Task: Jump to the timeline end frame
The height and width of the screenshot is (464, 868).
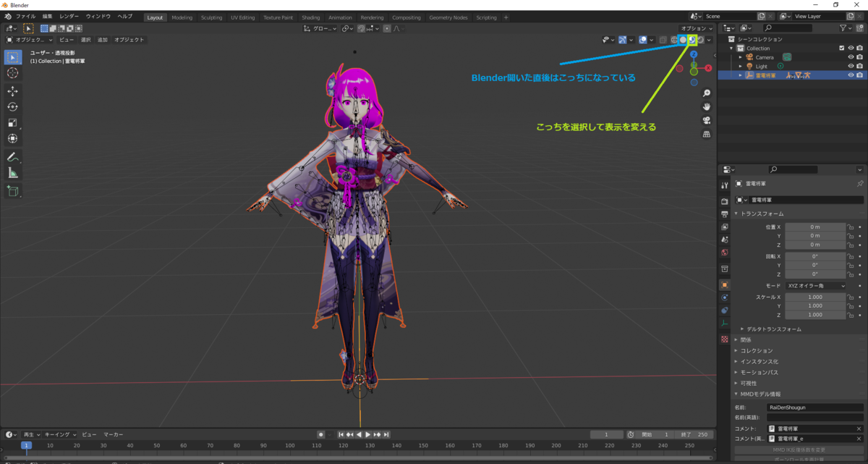Action: 387,434
